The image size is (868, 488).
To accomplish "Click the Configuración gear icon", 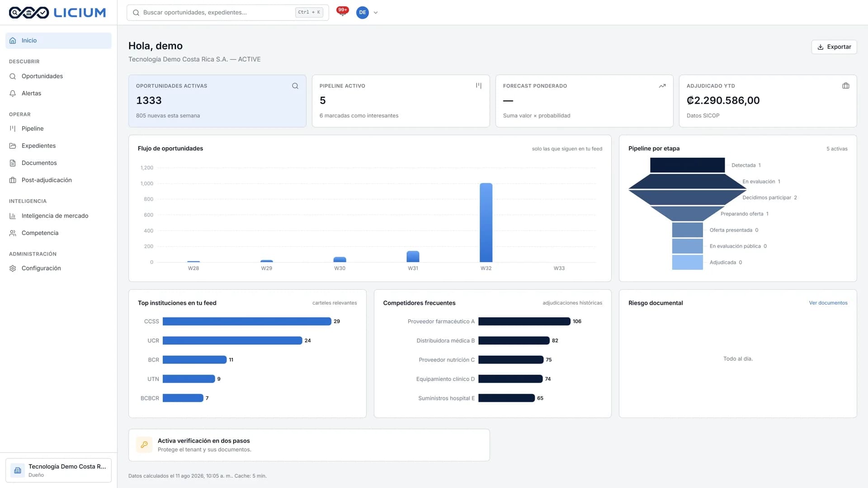I will pyautogui.click(x=13, y=268).
